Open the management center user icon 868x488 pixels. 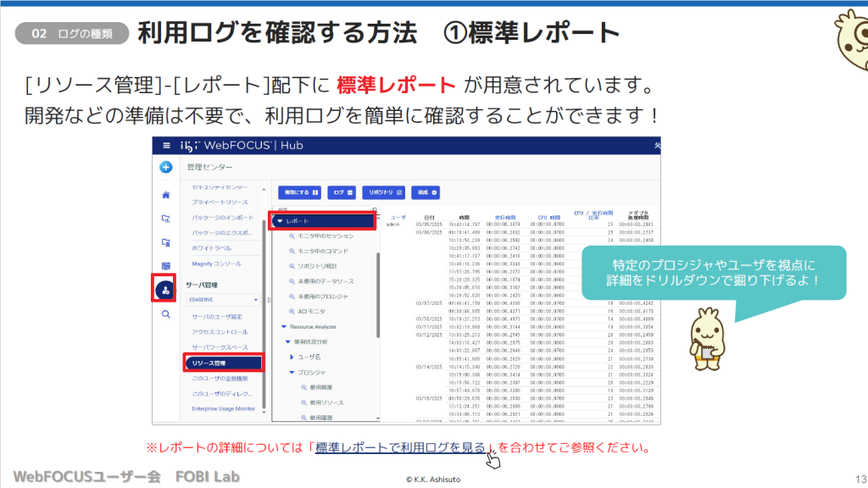click(x=165, y=290)
